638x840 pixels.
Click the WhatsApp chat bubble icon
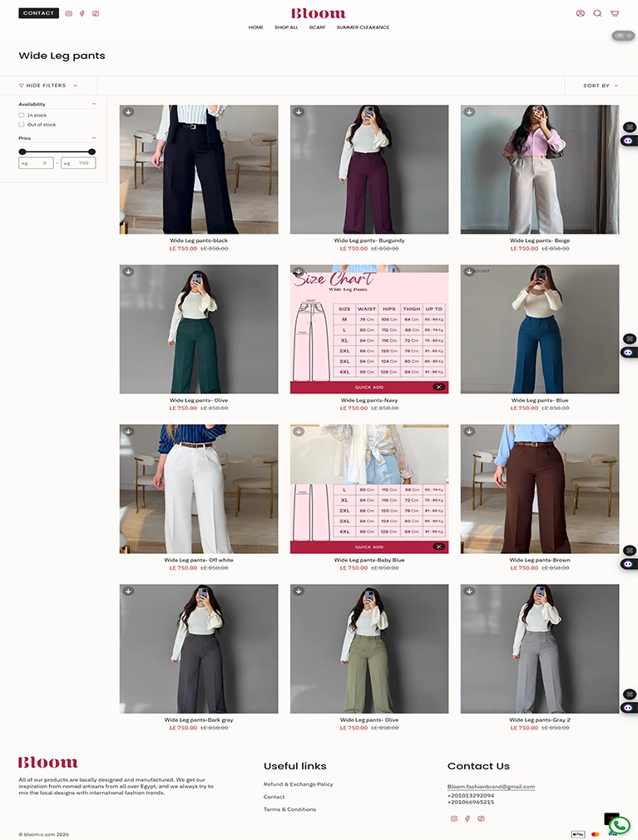point(619,825)
